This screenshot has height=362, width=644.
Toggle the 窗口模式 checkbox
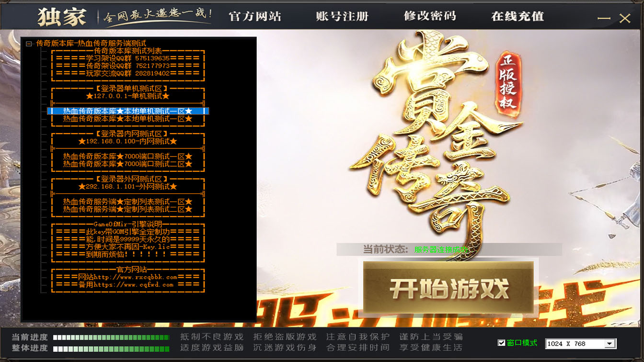(x=502, y=343)
